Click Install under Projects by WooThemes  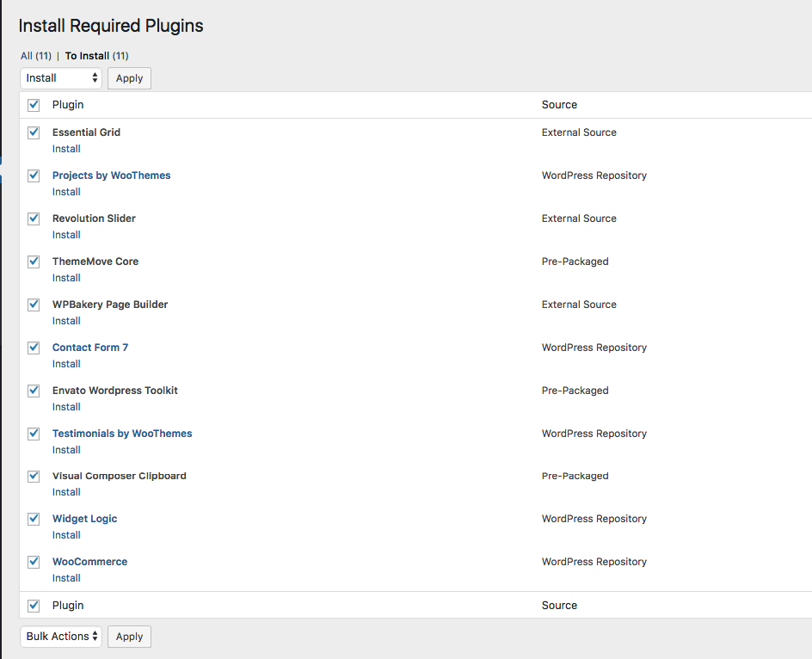coord(66,192)
